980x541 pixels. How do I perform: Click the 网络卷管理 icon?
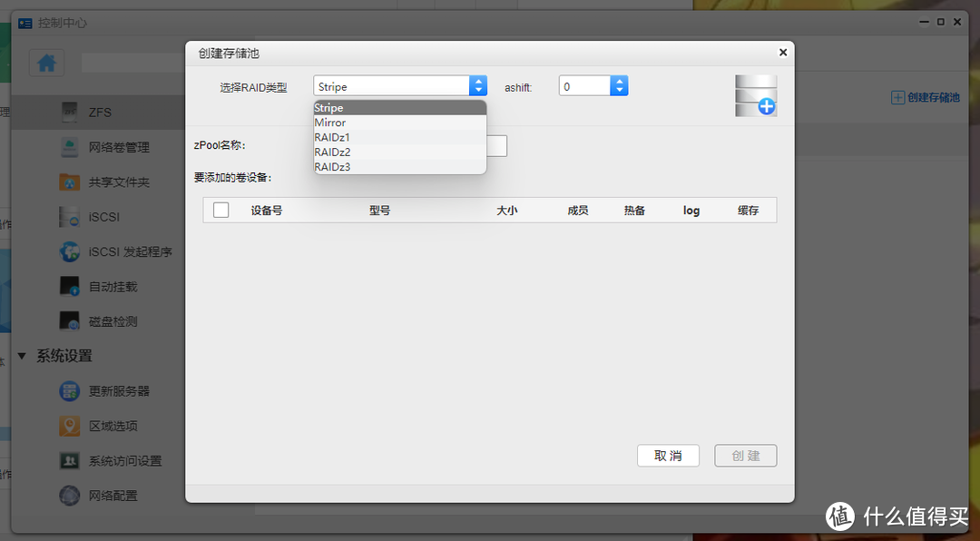(69, 148)
